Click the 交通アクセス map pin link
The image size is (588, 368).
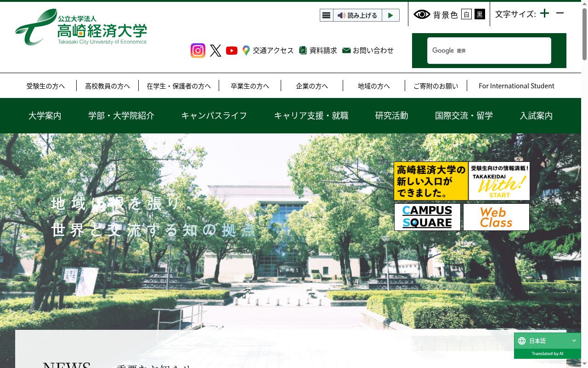(268, 51)
